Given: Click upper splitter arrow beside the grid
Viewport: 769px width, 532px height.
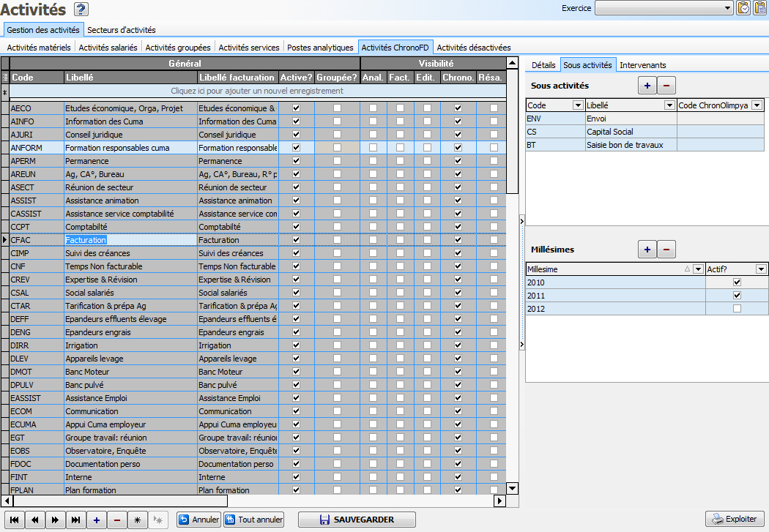Looking at the screenshot, I should [521, 222].
